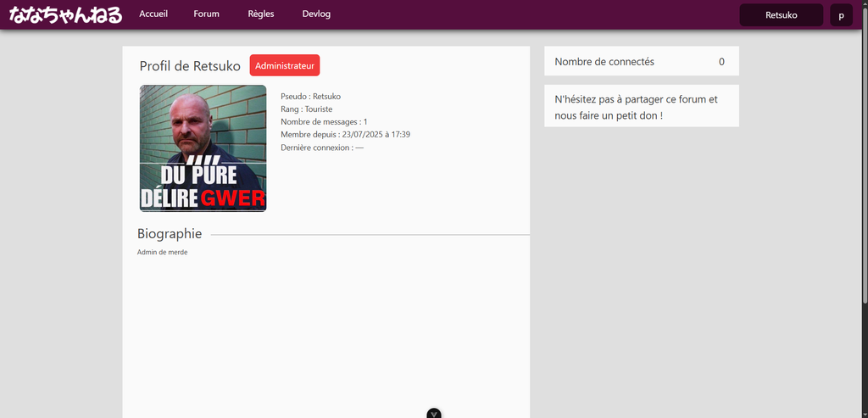868x418 pixels.
Task: Open the Règles page
Action: click(x=261, y=14)
